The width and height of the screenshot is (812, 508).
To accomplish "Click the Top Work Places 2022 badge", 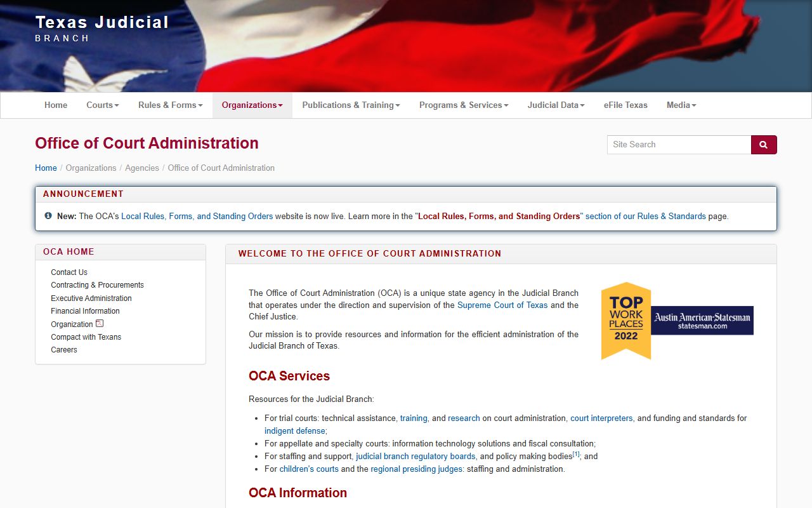I will (676, 321).
